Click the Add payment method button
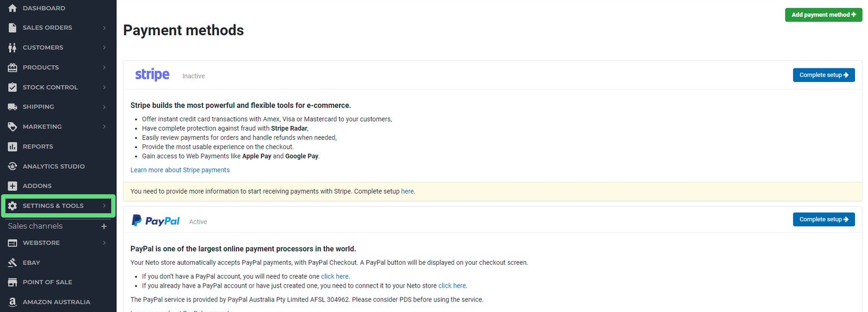The width and height of the screenshot is (868, 312). (823, 15)
